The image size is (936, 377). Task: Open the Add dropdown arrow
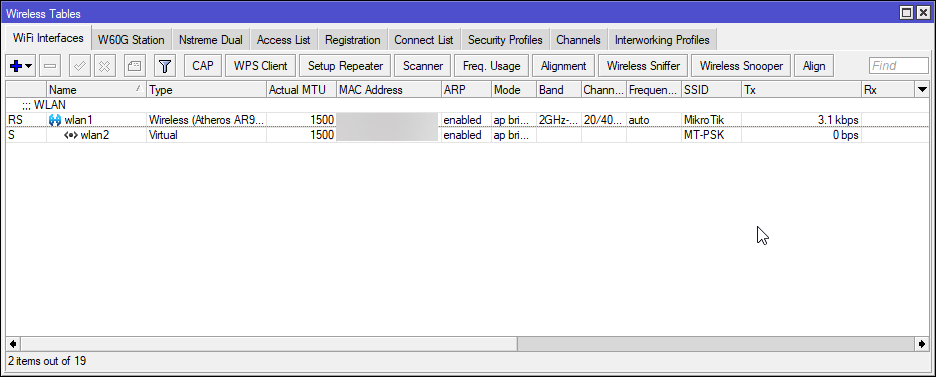coord(29,66)
